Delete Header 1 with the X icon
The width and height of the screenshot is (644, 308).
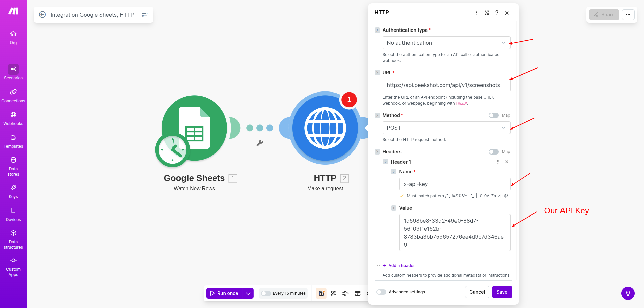click(507, 162)
